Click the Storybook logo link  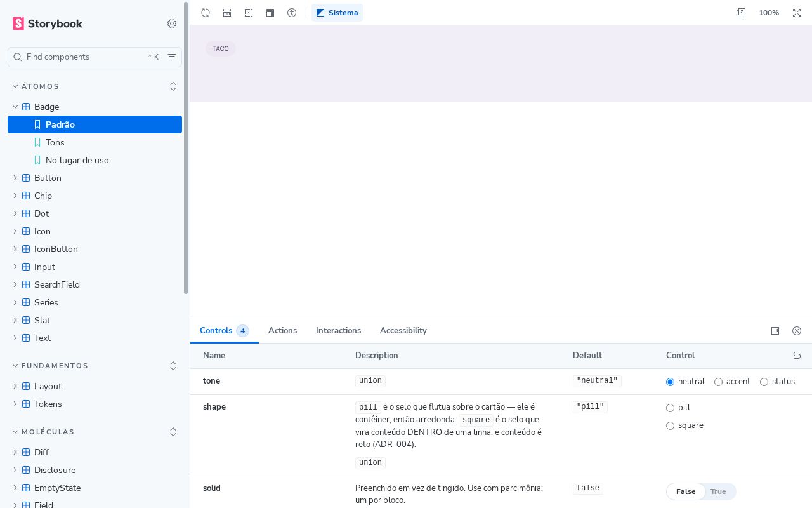tap(48, 23)
